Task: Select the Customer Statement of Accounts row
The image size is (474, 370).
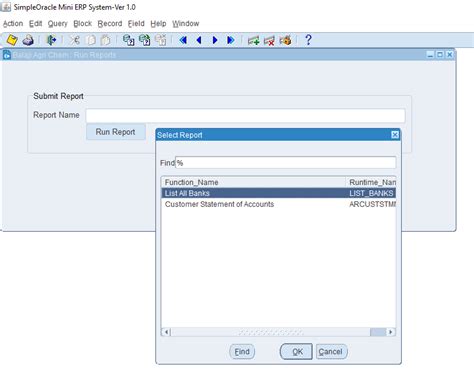Action: click(x=278, y=204)
